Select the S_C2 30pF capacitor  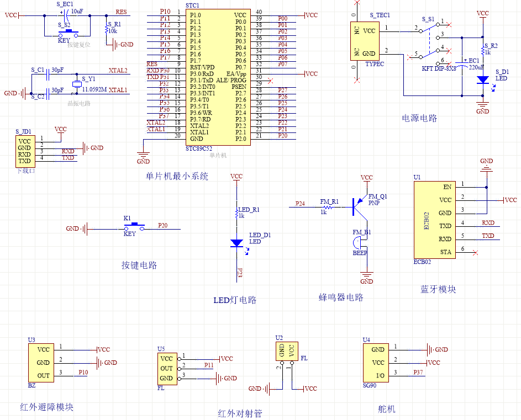point(48,94)
